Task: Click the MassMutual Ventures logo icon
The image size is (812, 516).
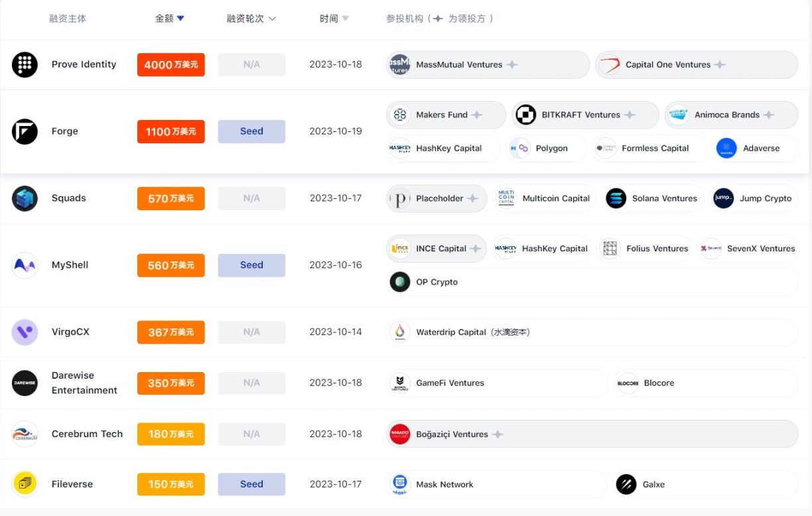Action: (399, 65)
